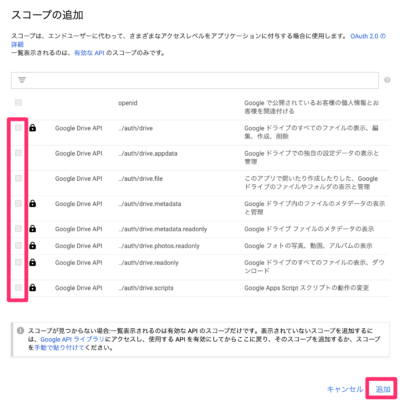Click Google Drive API in drive.scripts row
400x401 pixels.
[x=79, y=288]
